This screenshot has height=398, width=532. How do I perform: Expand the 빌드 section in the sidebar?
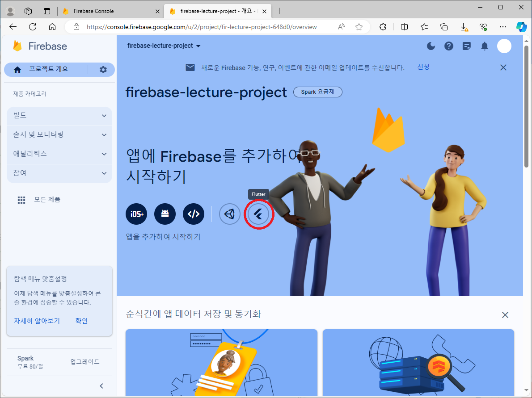[x=59, y=115]
